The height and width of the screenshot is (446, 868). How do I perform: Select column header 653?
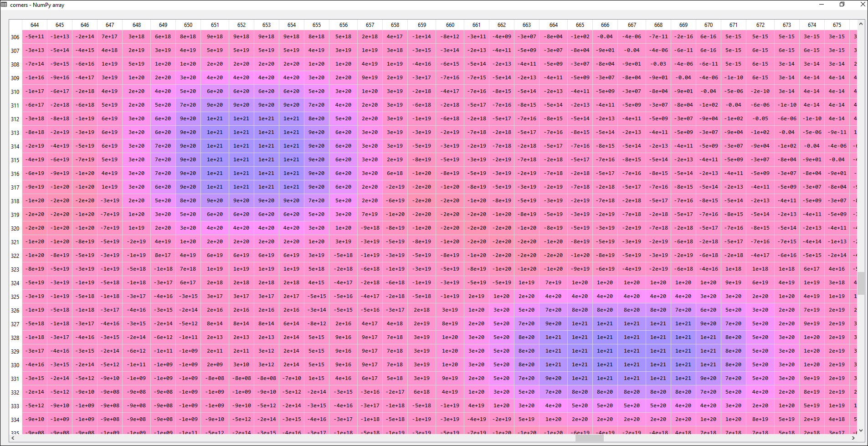[x=267, y=25]
